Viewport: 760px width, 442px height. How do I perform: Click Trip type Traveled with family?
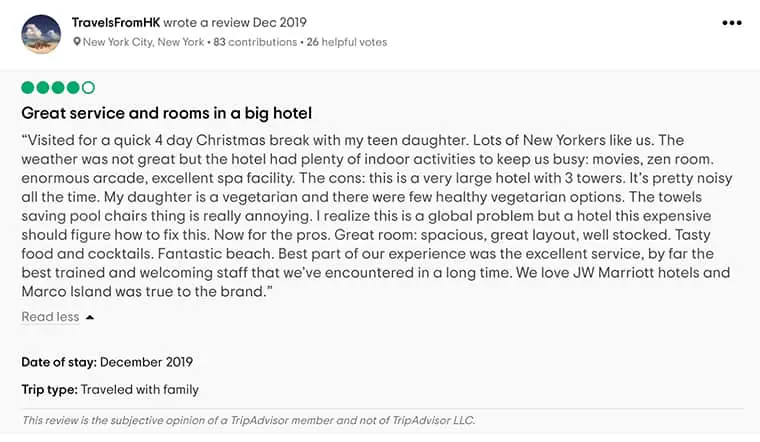point(110,390)
